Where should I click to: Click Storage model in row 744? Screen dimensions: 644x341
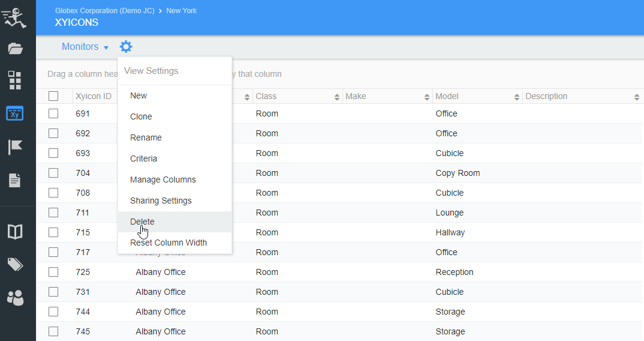point(450,312)
